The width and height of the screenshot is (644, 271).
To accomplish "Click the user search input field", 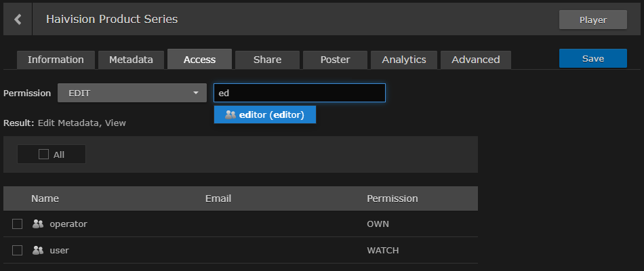I will point(299,93).
